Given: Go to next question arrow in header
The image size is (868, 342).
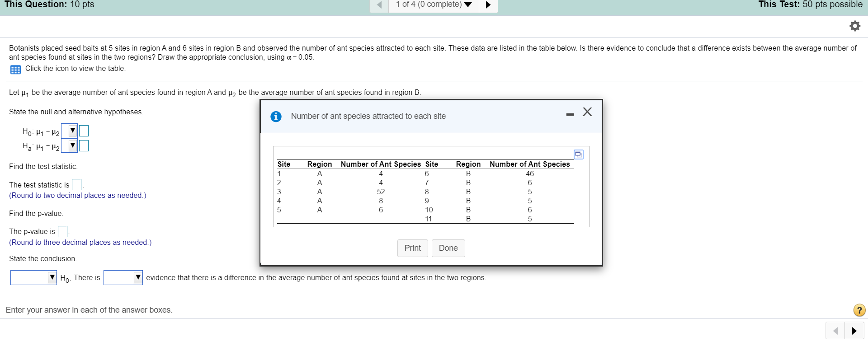Looking at the screenshot, I should [488, 5].
